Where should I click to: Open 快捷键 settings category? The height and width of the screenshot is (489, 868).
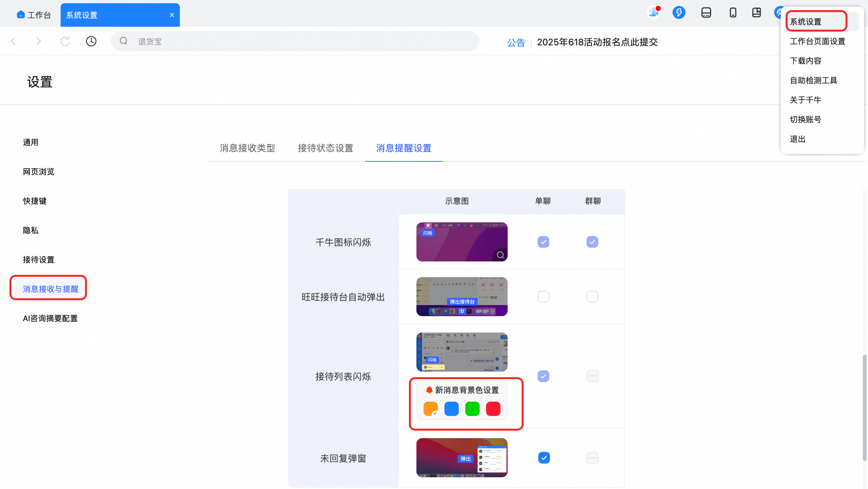point(35,201)
